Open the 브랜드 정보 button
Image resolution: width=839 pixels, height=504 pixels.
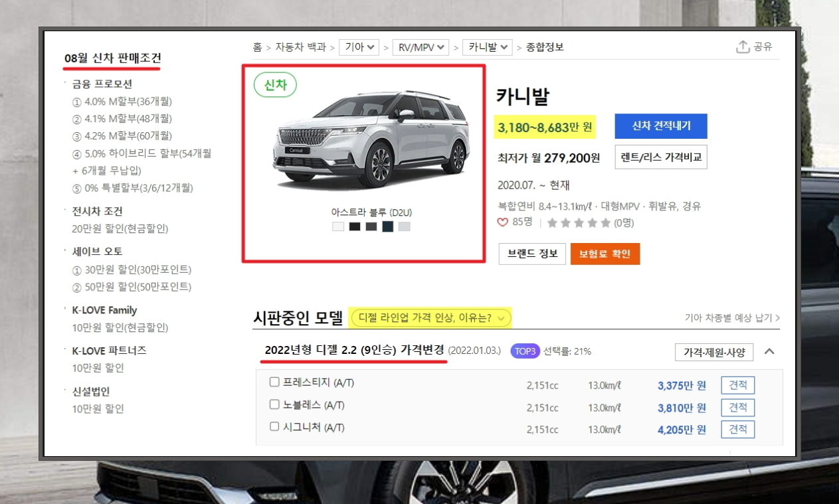point(532,254)
